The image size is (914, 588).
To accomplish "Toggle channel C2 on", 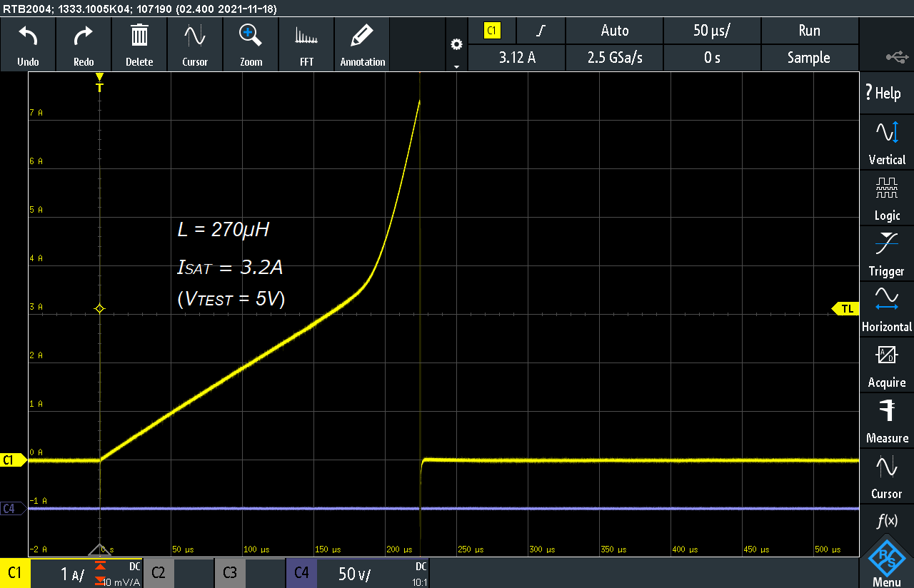I will [x=158, y=573].
